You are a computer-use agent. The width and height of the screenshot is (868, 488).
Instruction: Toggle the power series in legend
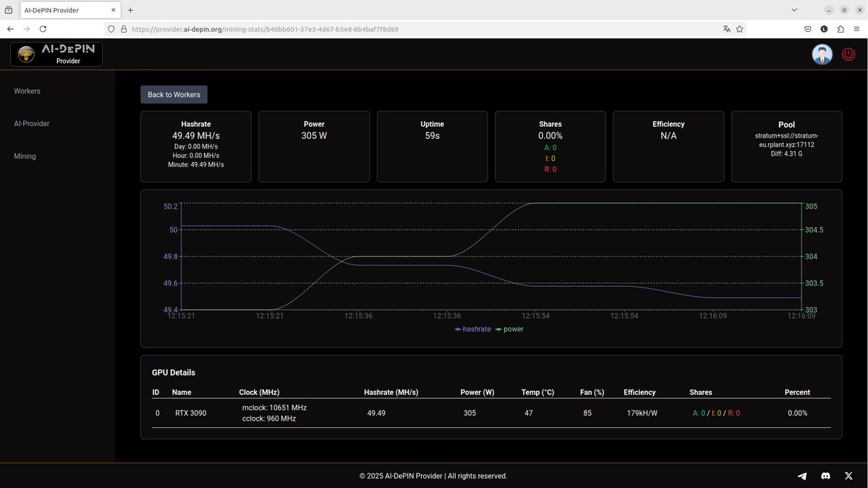[509, 329]
